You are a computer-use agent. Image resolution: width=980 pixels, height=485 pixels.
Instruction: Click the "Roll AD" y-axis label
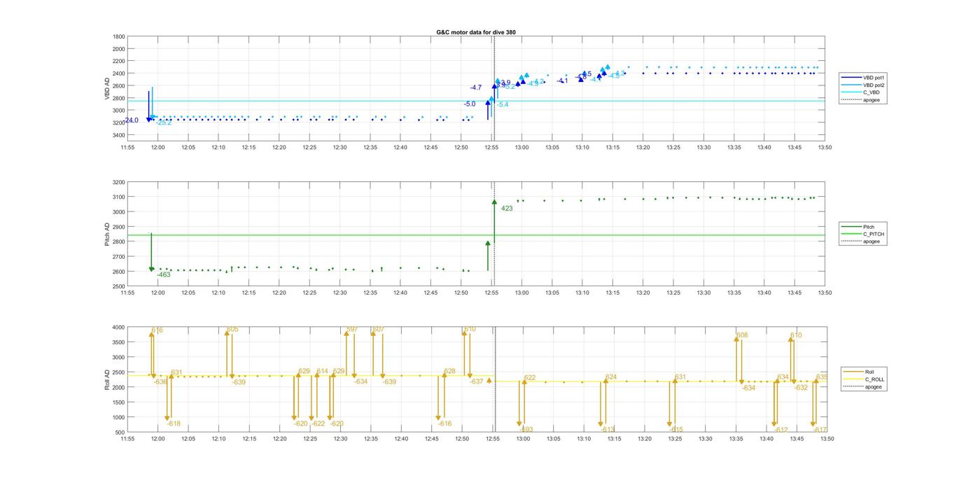107,379
